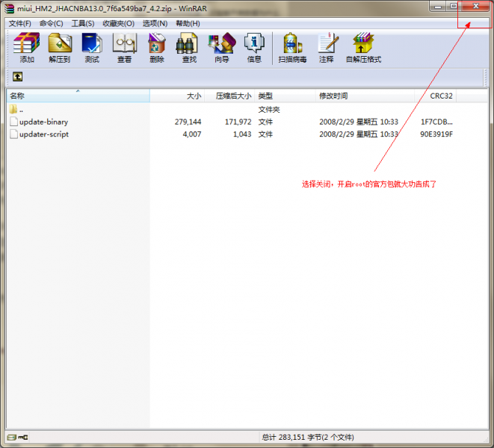Select update-binary file icon

13,122
